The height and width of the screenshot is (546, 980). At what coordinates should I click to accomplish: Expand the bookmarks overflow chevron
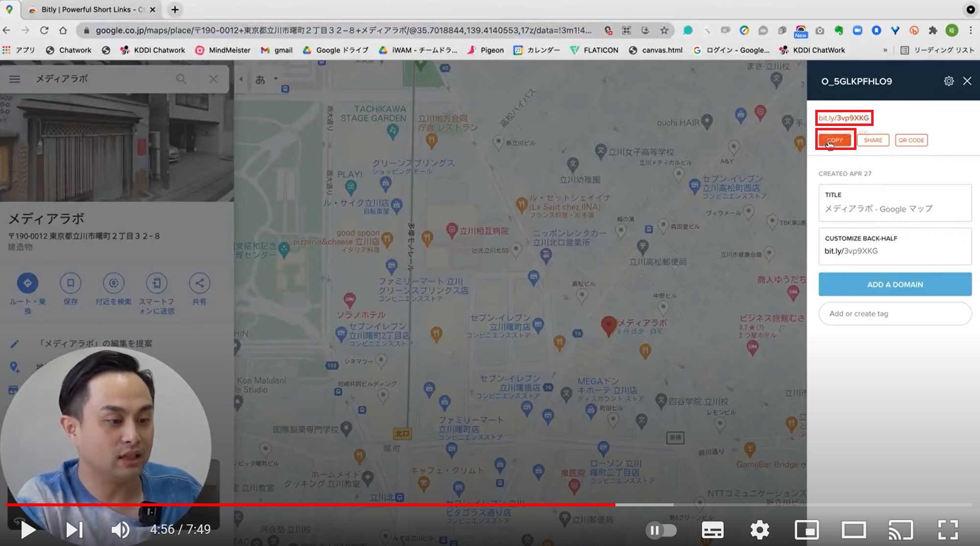[x=885, y=50]
